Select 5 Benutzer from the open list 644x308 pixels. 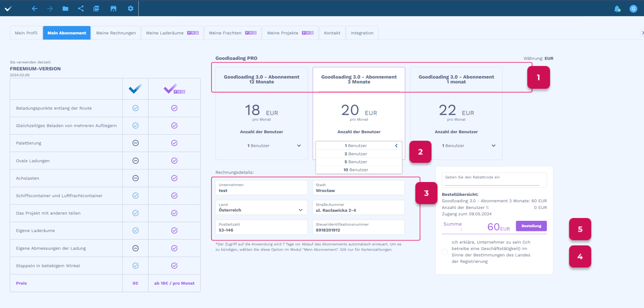click(x=356, y=162)
